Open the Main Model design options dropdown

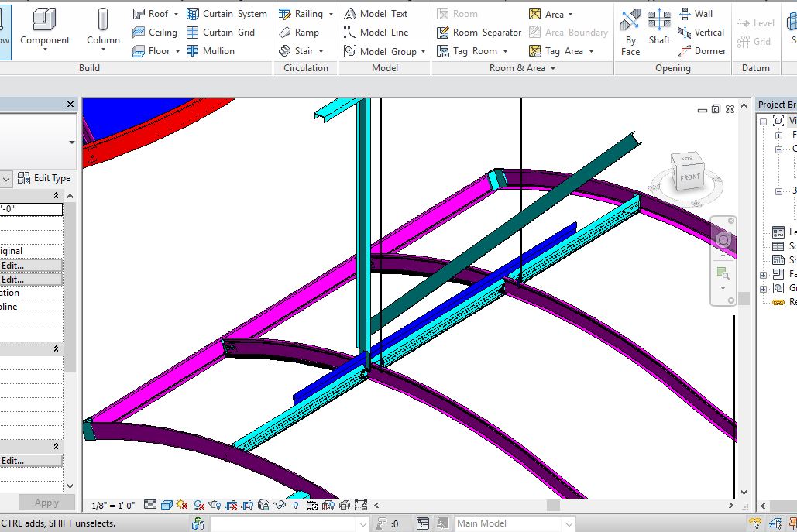[x=568, y=523]
